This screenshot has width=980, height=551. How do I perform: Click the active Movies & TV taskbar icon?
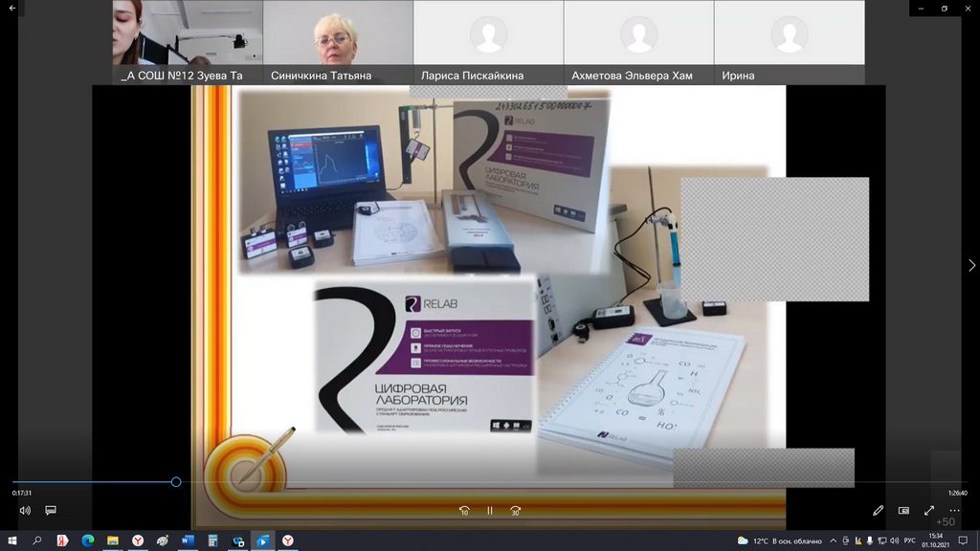tap(263, 540)
